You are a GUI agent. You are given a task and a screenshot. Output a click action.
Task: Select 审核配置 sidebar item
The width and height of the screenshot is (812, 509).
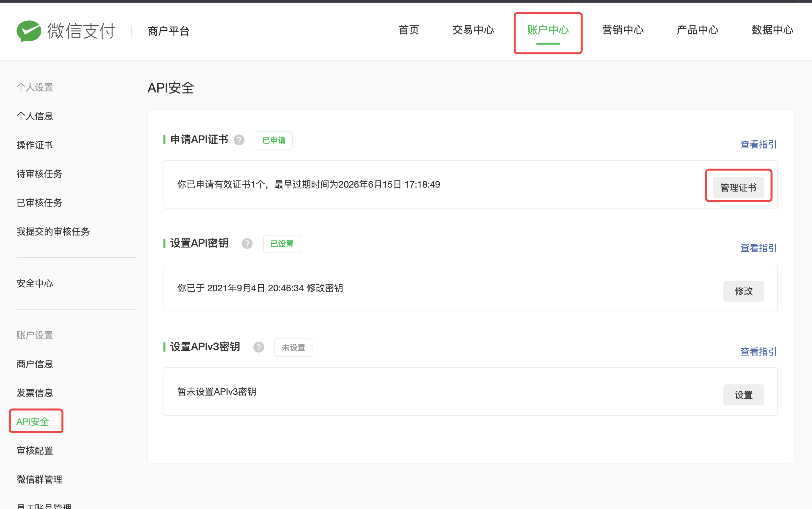35,451
